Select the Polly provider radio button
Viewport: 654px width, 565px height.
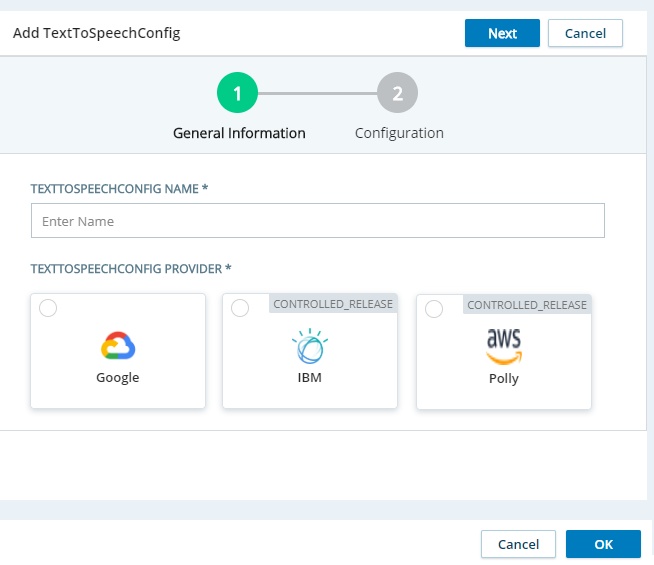coord(434,309)
